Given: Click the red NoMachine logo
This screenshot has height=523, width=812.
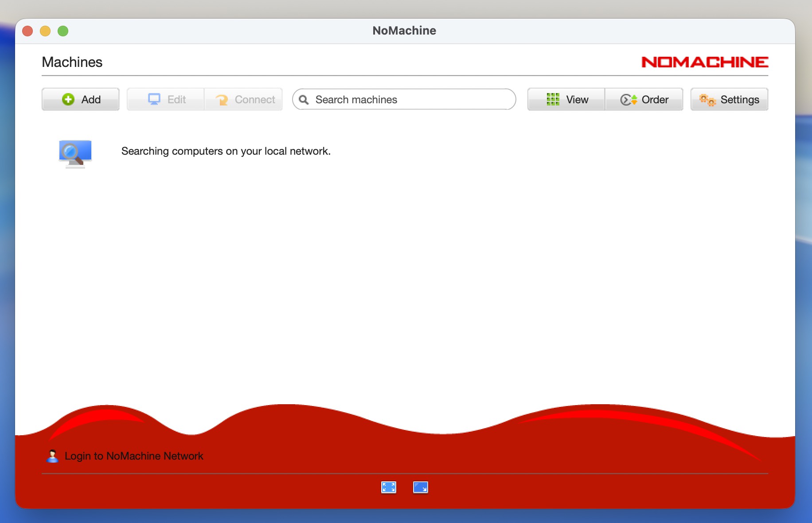Looking at the screenshot, I should 704,62.
